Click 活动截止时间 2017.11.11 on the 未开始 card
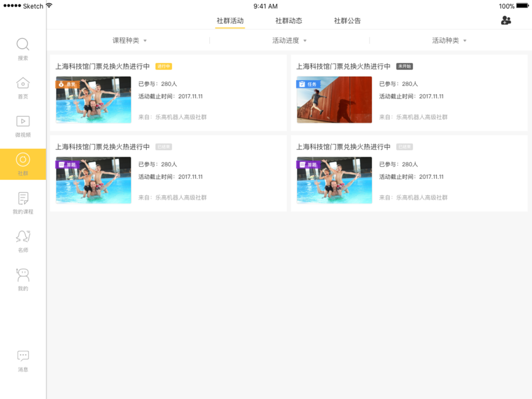Image resolution: width=532 pixels, height=399 pixels. click(x=411, y=96)
